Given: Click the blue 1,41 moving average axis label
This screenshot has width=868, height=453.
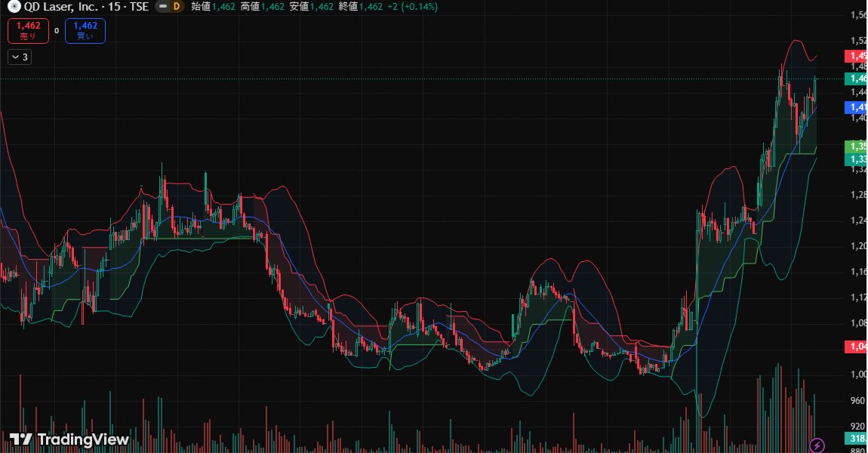Looking at the screenshot, I should point(857,107).
